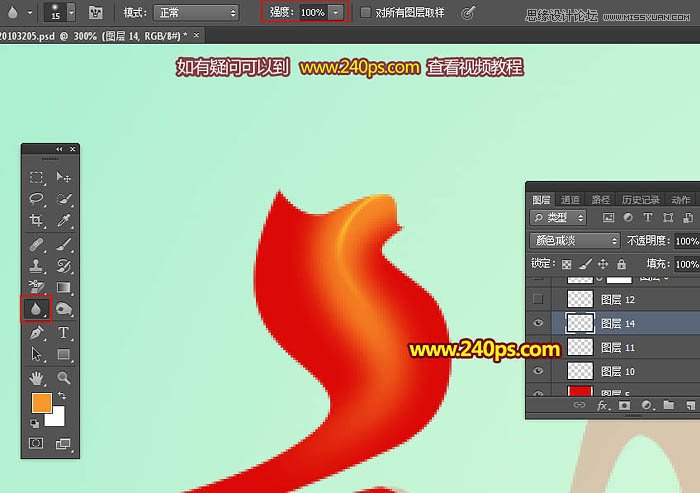Open layer filter 类型 dropdown
Screen dimensions: 700x493
(x=558, y=217)
